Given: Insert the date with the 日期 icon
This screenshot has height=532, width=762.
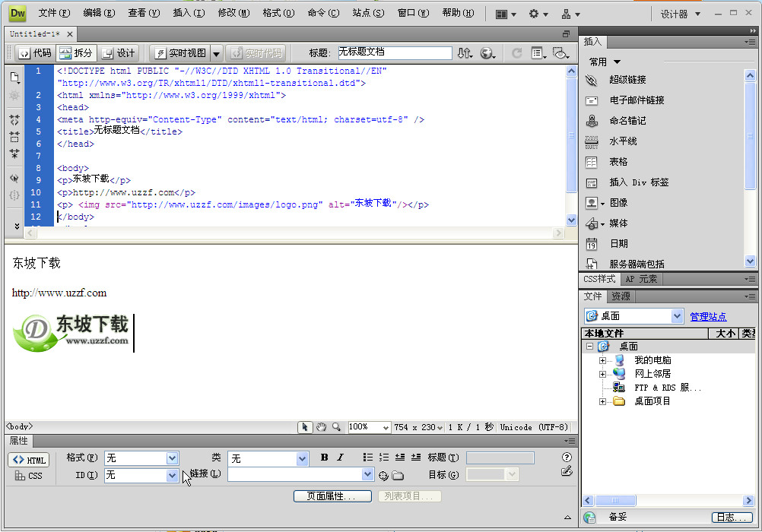Looking at the screenshot, I should [x=592, y=243].
